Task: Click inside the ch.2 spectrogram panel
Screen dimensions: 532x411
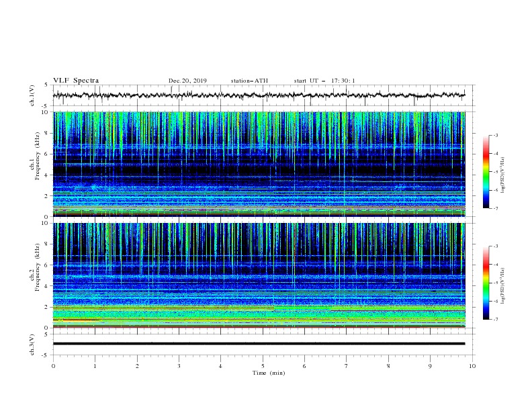Action: click(x=259, y=275)
